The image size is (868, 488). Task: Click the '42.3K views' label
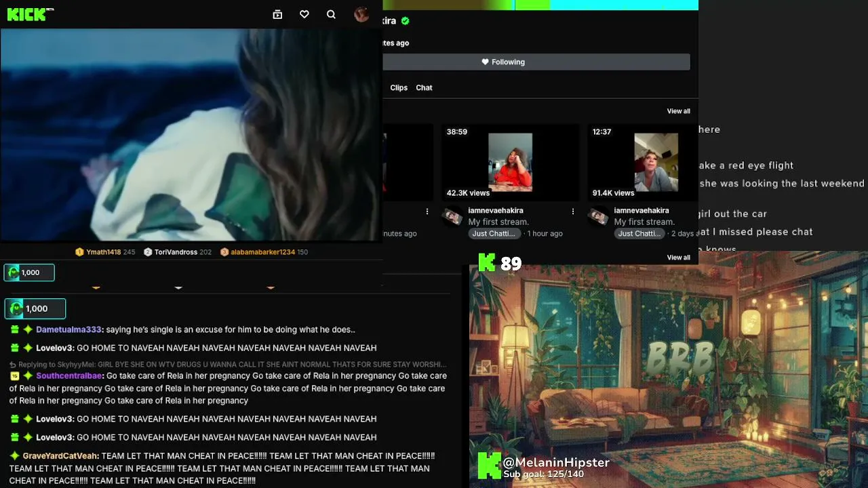(x=468, y=193)
